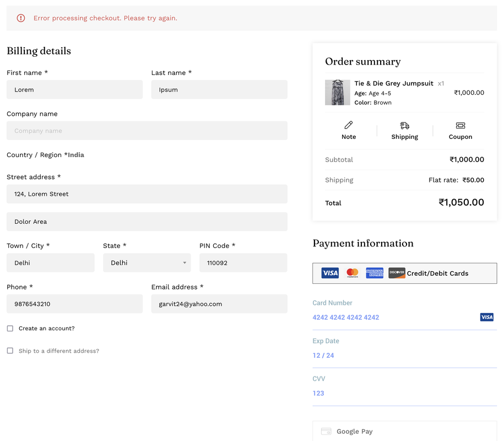This screenshot has width=504, height=441.
Task: Open the Coupon option in order summary
Action: pyautogui.click(x=460, y=130)
